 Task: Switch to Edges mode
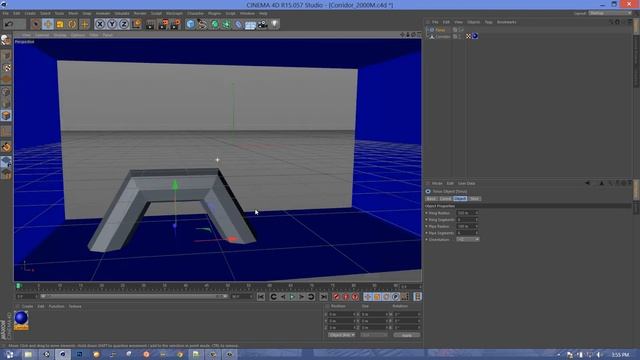pyautogui.click(x=6, y=104)
